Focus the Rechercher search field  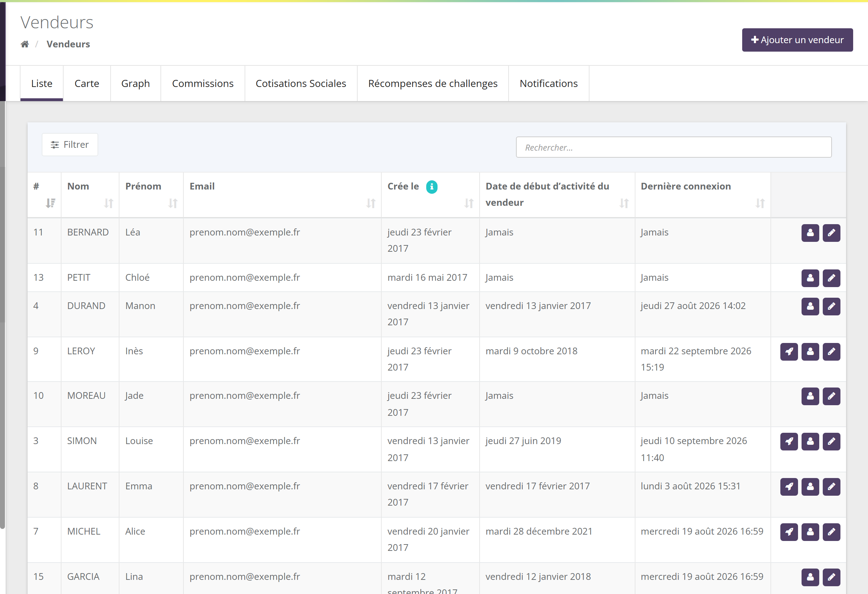(x=674, y=147)
